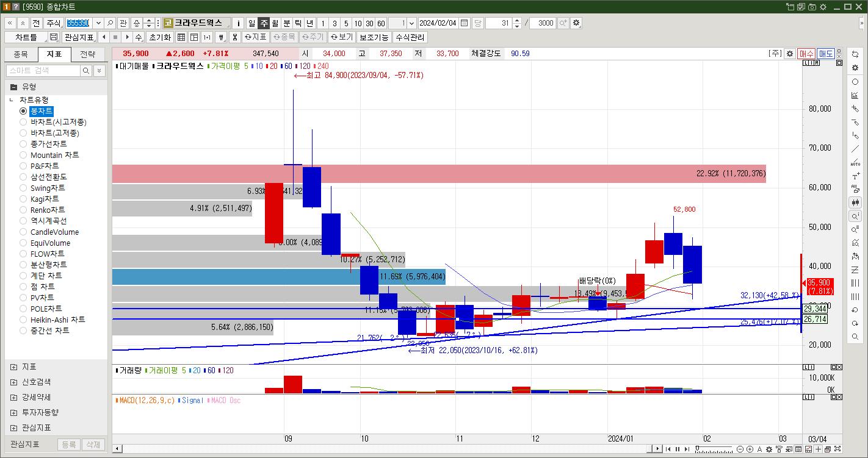868x458 pixels.
Task: Click the blue 매도 sell button
Action: 826,54
